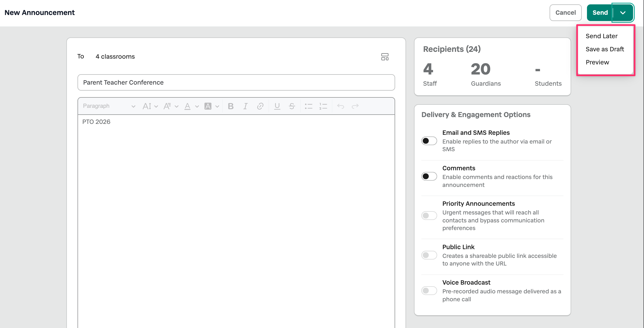Click the Recipients (24) heading

tap(452, 49)
